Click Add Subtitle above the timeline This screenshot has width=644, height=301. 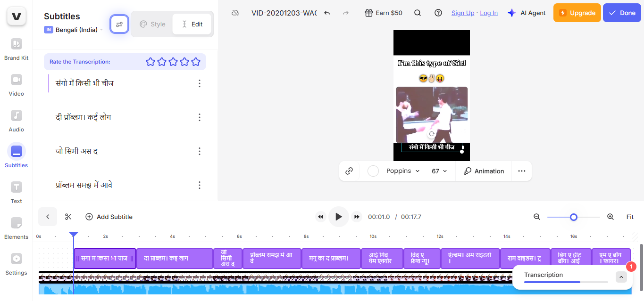[x=109, y=217]
